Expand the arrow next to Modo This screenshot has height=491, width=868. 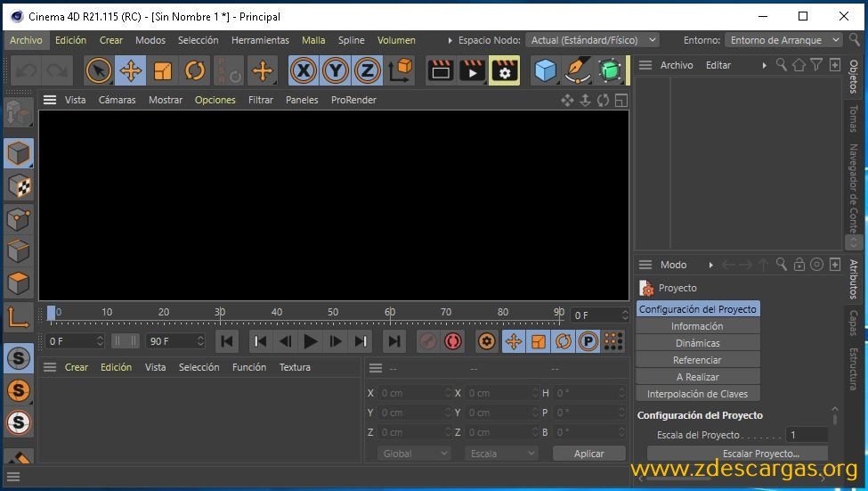pyautogui.click(x=710, y=266)
